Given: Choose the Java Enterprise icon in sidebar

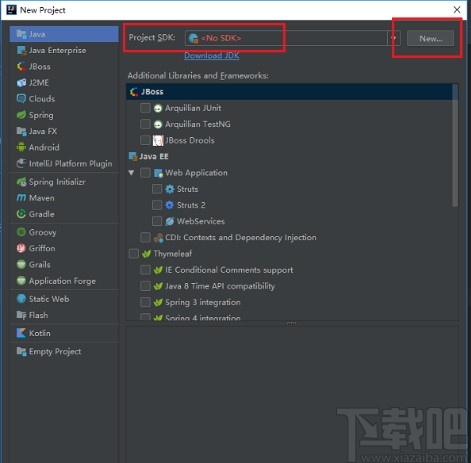Looking at the screenshot, I should [x=21, y=50].
